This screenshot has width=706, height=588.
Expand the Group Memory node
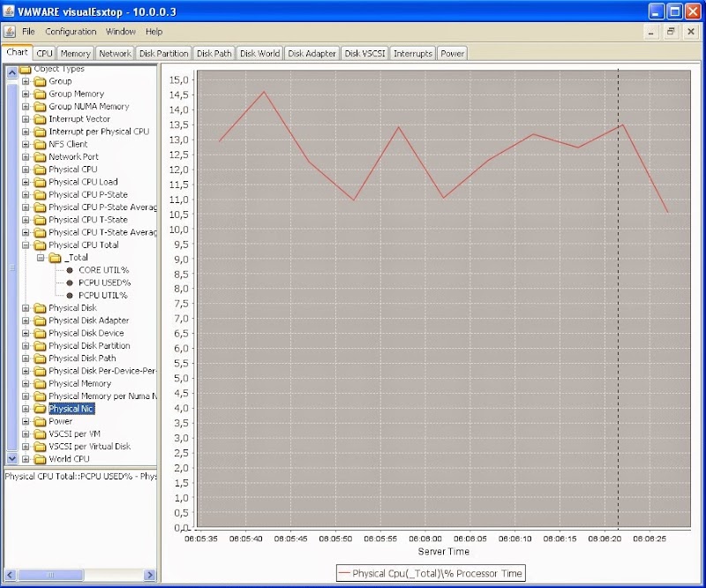click(26, 94)
